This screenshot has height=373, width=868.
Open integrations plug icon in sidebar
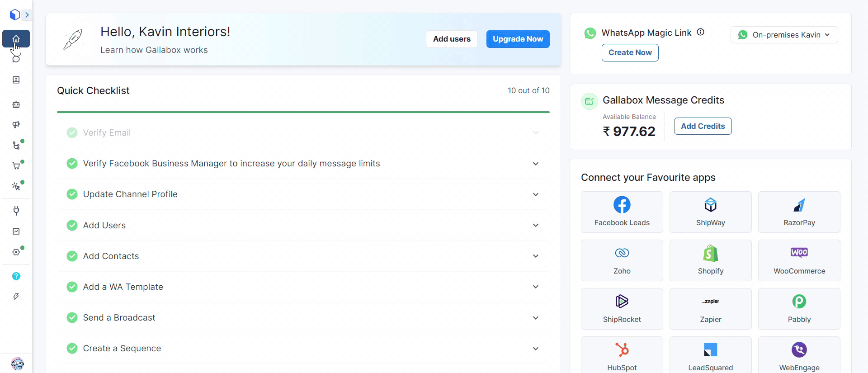16,211
